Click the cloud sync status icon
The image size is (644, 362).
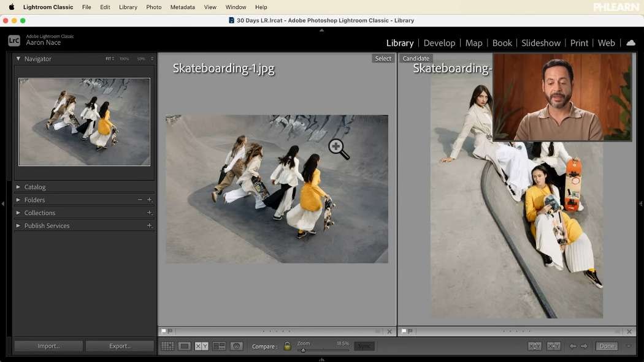[631, 43]
